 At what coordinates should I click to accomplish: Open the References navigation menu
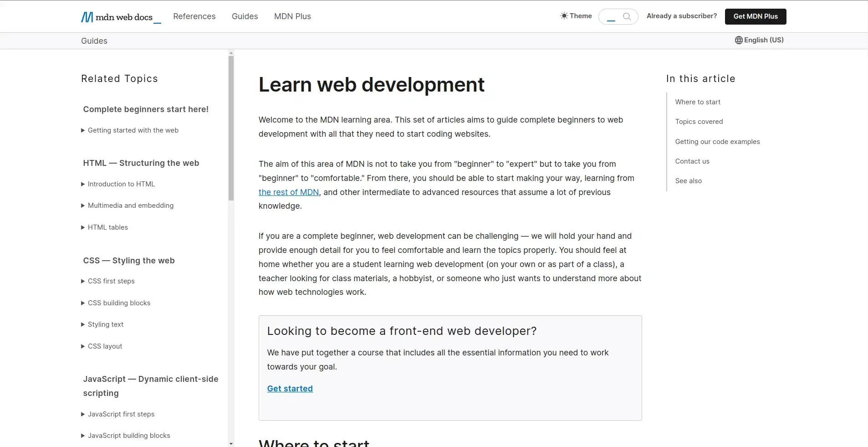194,16
